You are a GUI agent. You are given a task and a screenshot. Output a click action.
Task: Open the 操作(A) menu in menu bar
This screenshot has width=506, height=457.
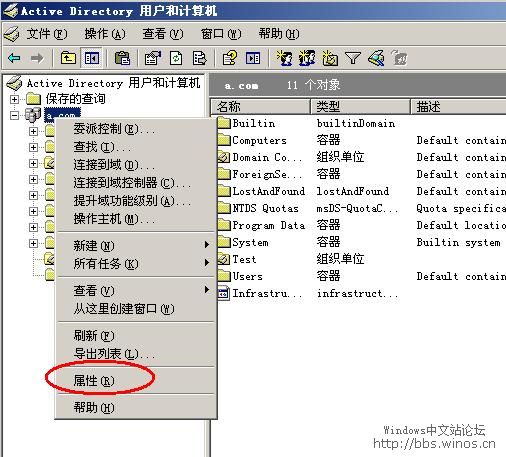point(105,34)
